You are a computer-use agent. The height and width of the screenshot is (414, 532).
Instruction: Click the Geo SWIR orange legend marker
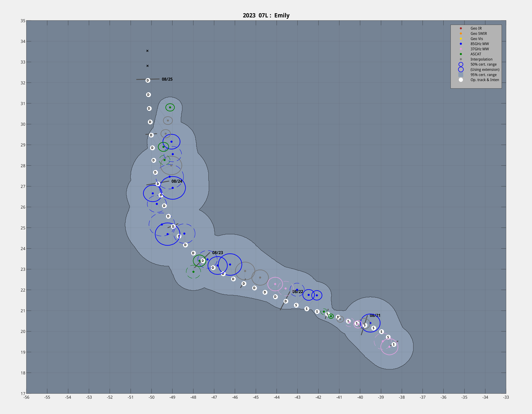click(461, 33)
